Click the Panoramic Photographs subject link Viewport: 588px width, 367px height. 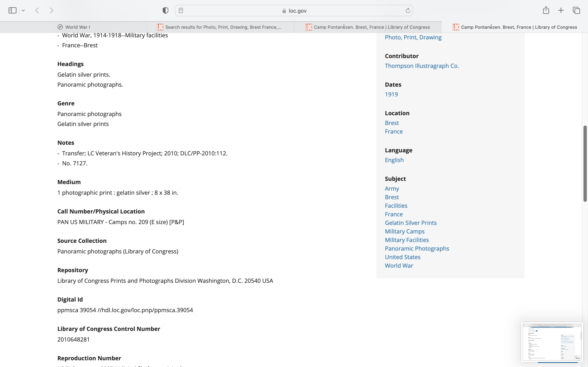[x=417, y=249]
